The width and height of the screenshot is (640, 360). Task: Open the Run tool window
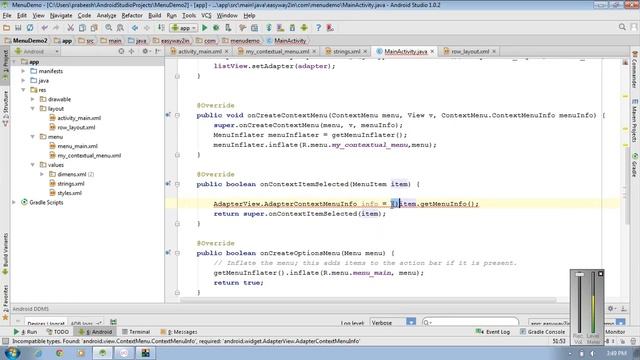[25, 332]
